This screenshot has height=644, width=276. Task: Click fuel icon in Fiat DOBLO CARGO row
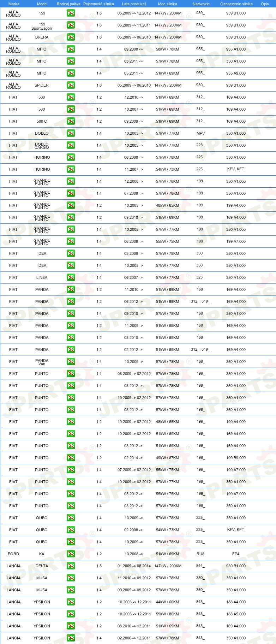(71, 145)
